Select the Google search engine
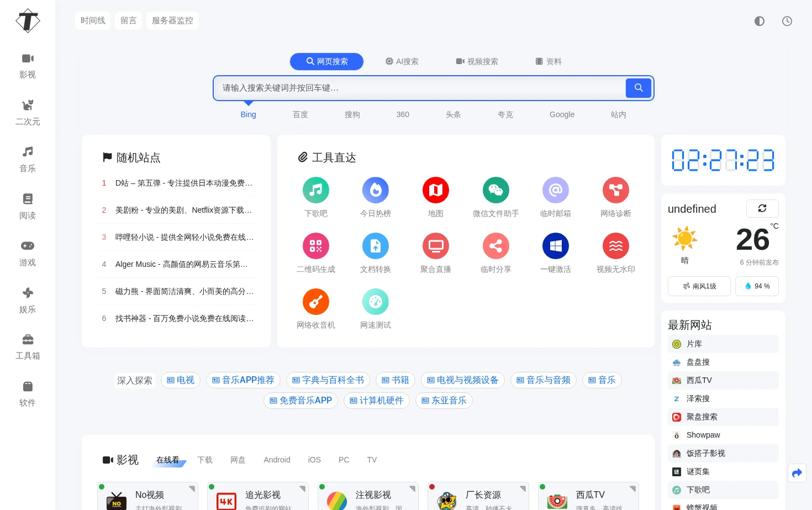Image resolution: width=812 pixels, height=510 pixels. point(562,114)
